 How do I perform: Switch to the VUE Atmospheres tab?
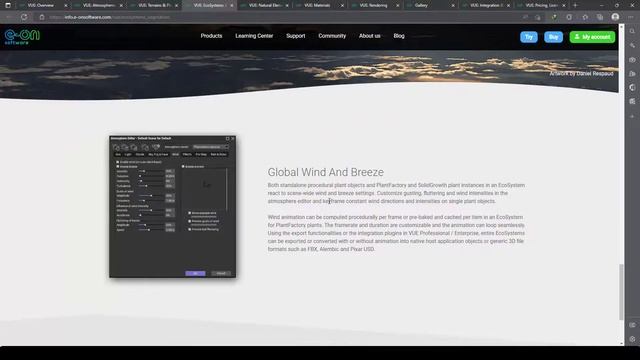click(x=98, y=6)
